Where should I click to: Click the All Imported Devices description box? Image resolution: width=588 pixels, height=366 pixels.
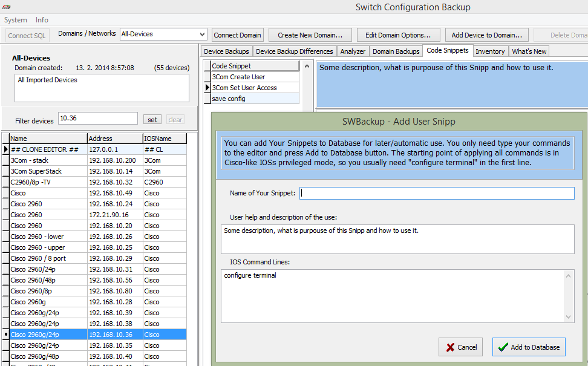(x=102, y=88)
